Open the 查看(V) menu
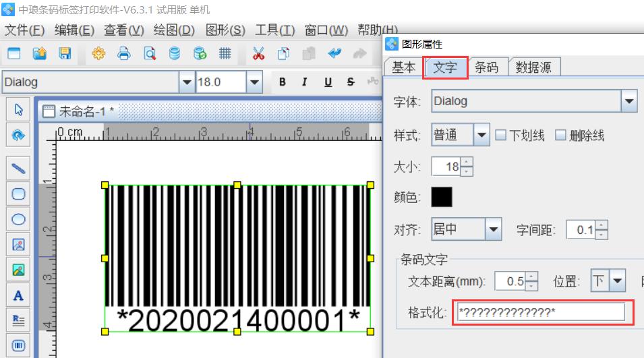 tap(124, 30)
